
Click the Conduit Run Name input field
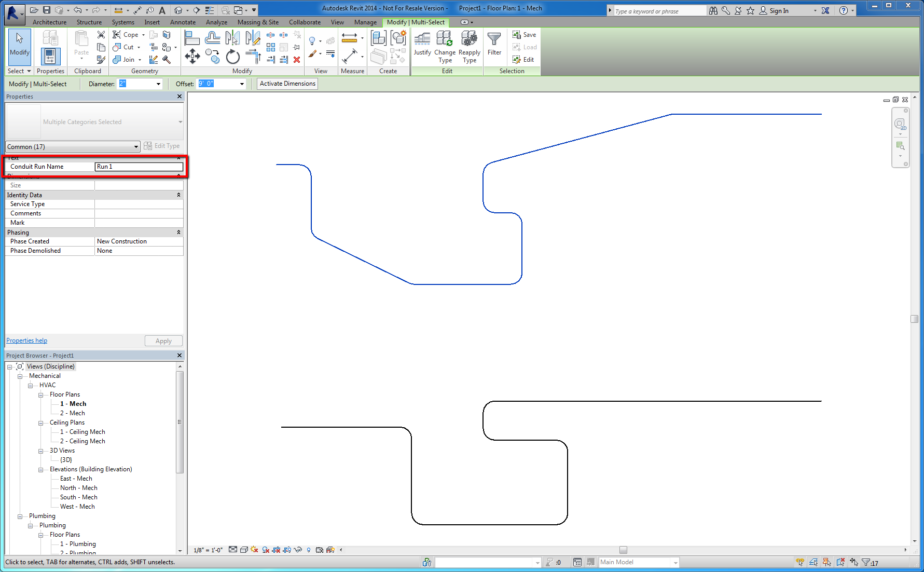click(x=139, y=167)
